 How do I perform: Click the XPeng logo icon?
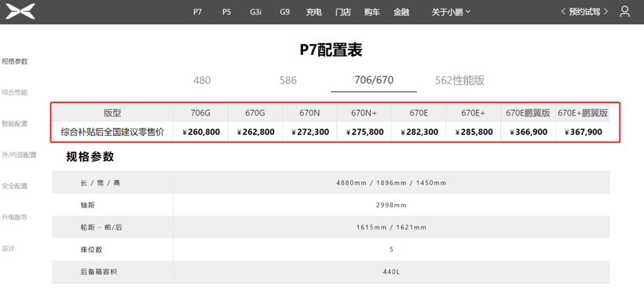click(x=20, y=12)
